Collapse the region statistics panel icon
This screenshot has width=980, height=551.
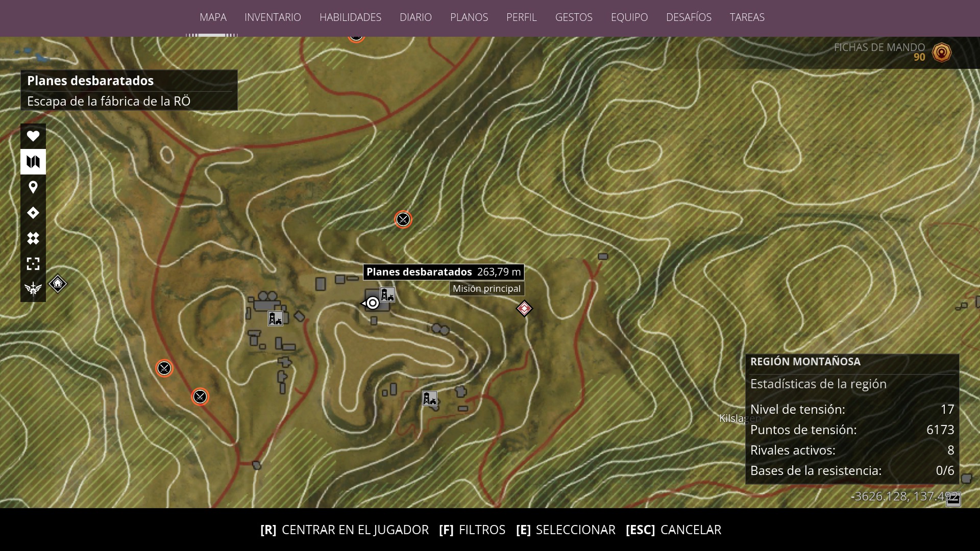pyautogui.click(x=953, y=500)
